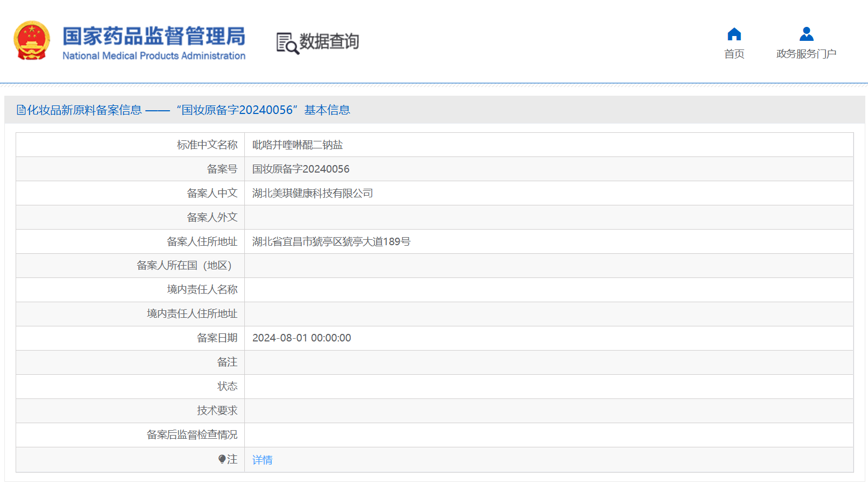868x492 pixels.
Task: Select date value 2024-08-01 00:00:00
Action: 301,338
